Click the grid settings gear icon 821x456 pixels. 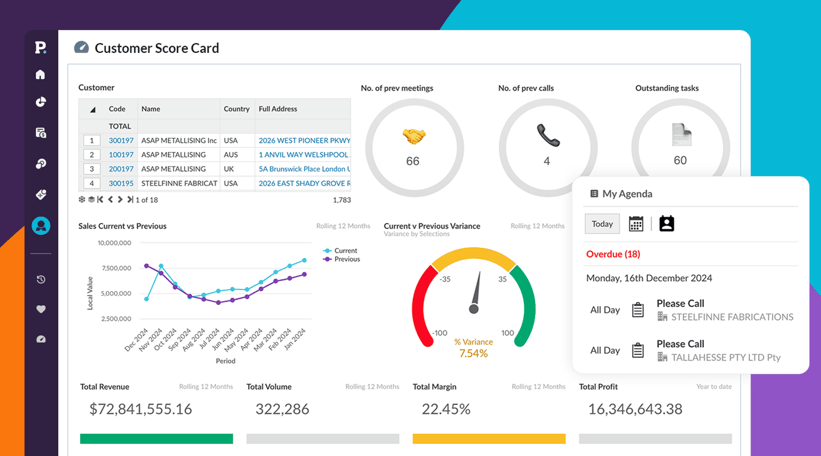click(82, 199)
